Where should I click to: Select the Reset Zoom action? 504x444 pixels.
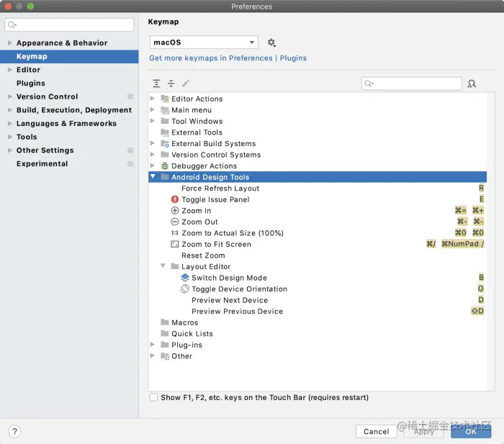click(203, 255)
